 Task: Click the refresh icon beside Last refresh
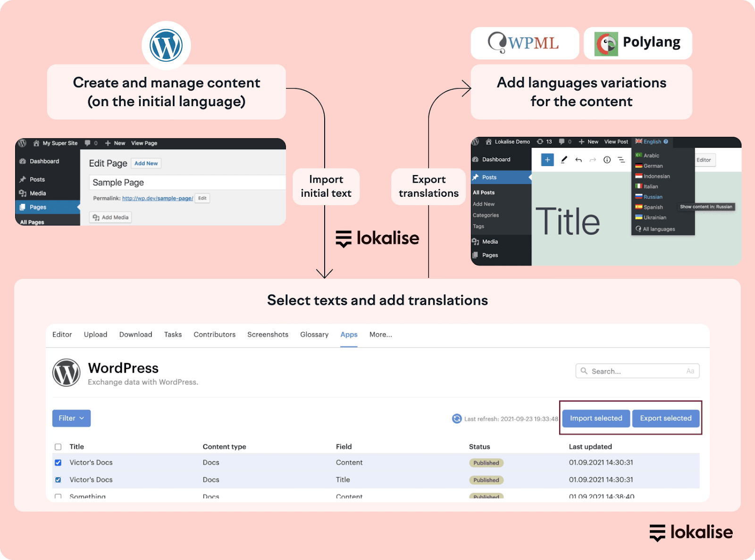pyautogui.click(x=456, y=418)
